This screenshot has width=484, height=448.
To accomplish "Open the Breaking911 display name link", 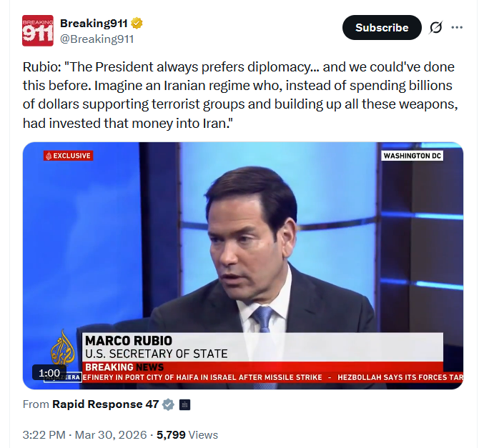I will [x=94, y=23].
